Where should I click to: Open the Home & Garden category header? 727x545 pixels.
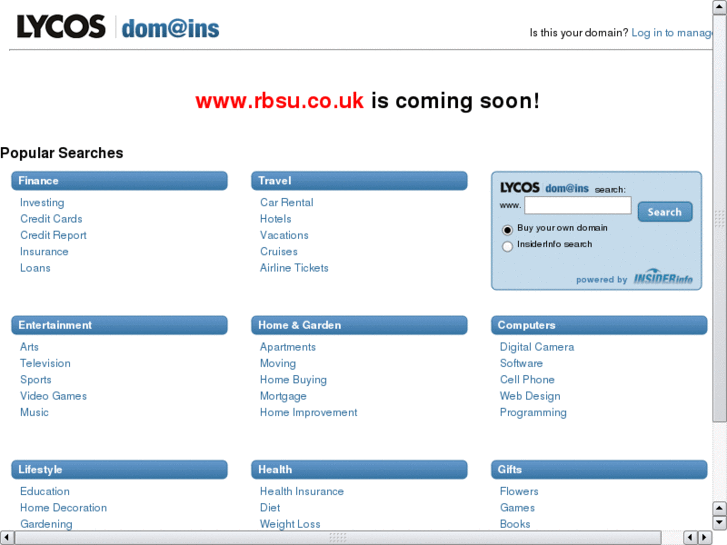pyautogui.click(x=359, y=325)
